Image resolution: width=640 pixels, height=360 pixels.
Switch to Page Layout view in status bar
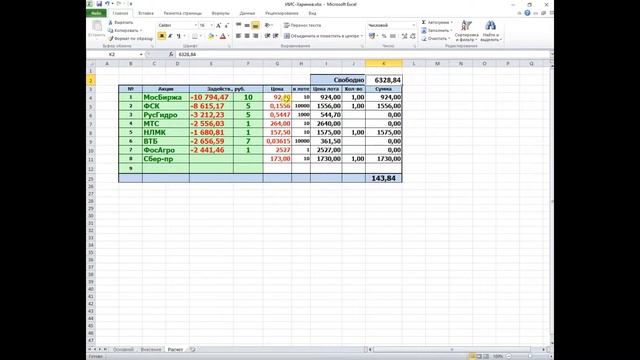[x=479, y=356]
